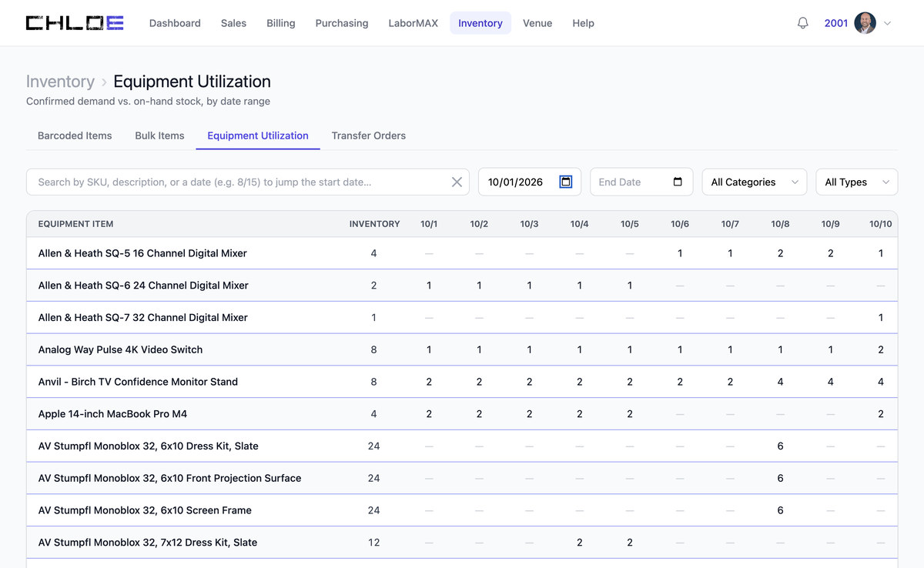
Task: Click the user profile avatar
Action: [865, 23]
